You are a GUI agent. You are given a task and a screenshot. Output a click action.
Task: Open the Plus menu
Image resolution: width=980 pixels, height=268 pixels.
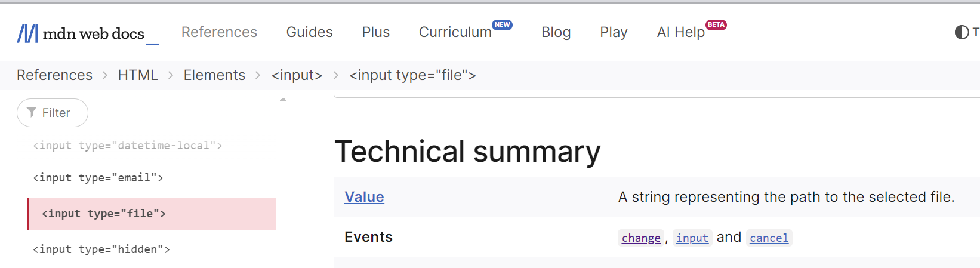(375, 32)
